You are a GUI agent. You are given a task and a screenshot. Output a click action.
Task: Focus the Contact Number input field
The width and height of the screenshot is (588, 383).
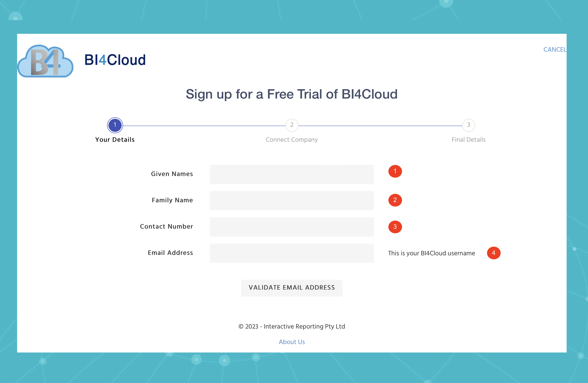(x=292, y=227)
